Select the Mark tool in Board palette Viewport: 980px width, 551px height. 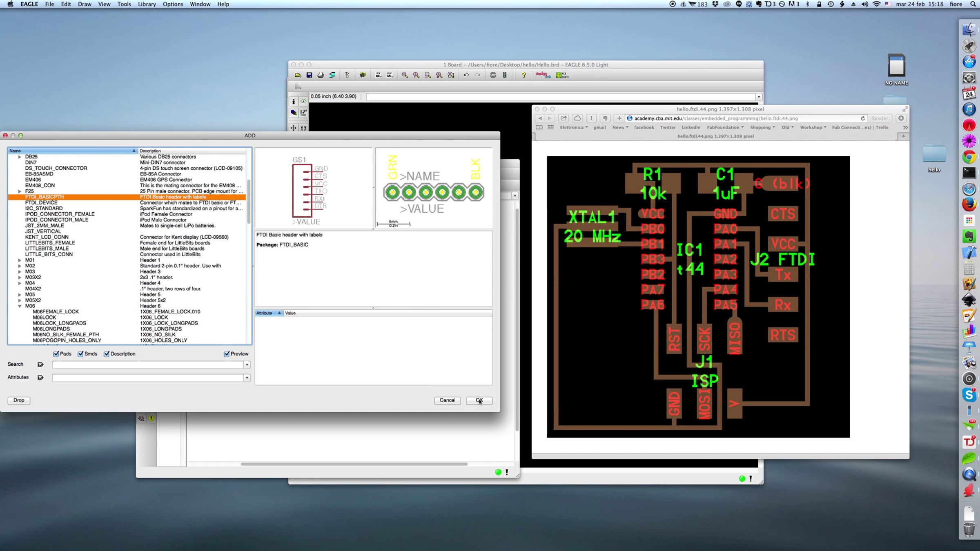(x=303, y=113)
